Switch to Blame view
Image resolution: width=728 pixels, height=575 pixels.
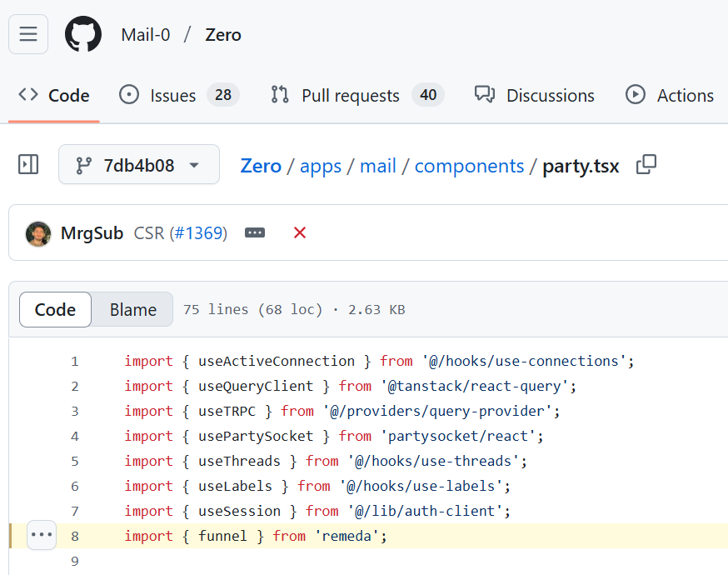(x=132, y=310)
